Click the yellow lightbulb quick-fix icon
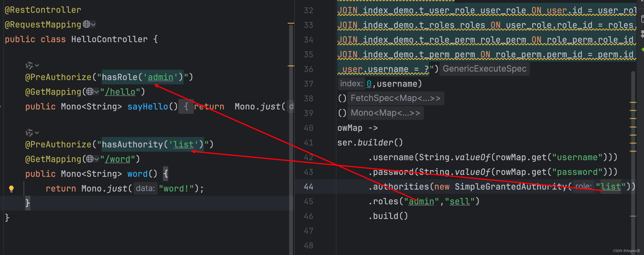This screenshot has width=644, height=255. coord(11,189)
